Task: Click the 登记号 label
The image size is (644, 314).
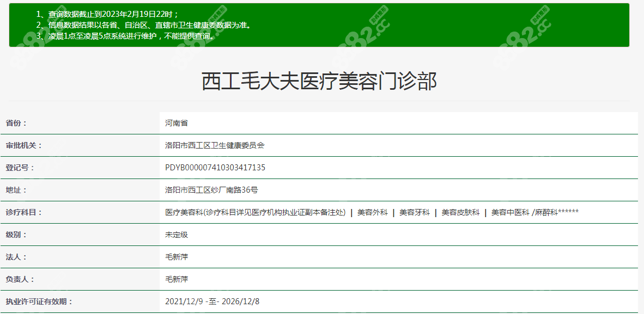Action: click(20, 168)
